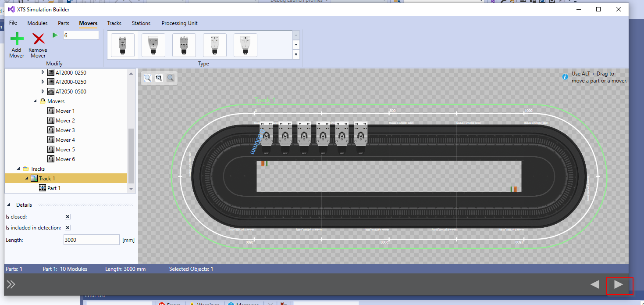Collapse the Movers tree node
The height and width of the screenshot is (305, 644).
(35, 101)
